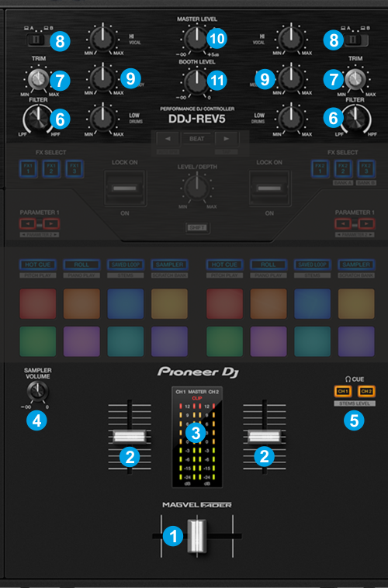Click the Level/Depth knob
The height and width of the screenshot is (588, 388).
[x=196, y=188]
